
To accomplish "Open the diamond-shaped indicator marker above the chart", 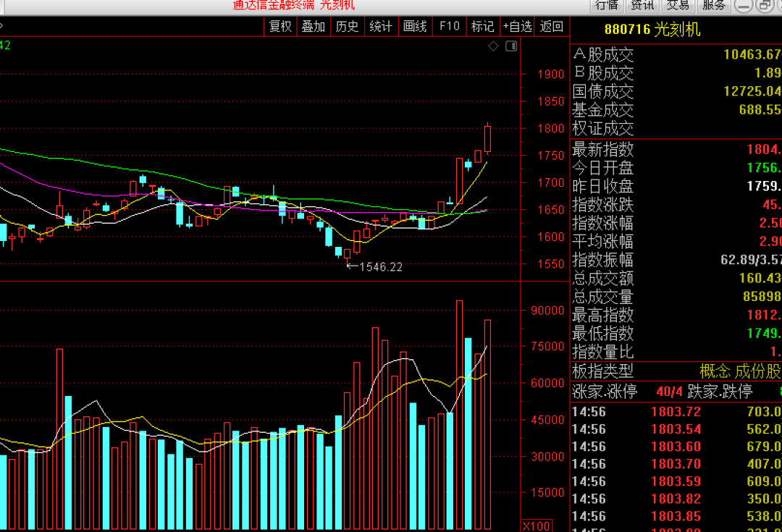I will (493, 45).
